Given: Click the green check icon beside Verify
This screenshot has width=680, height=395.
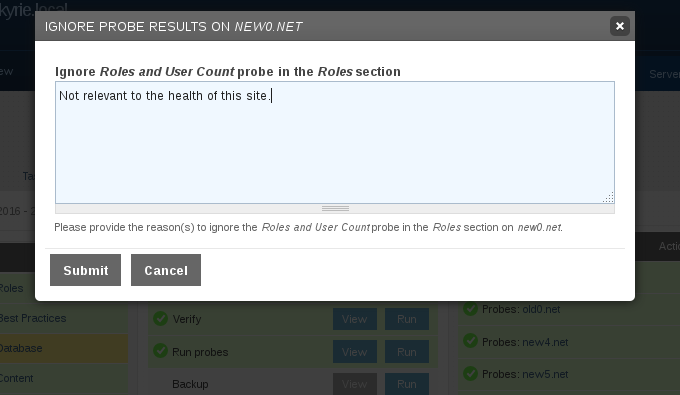Looking at the screenshot, I should coord(160,319).
